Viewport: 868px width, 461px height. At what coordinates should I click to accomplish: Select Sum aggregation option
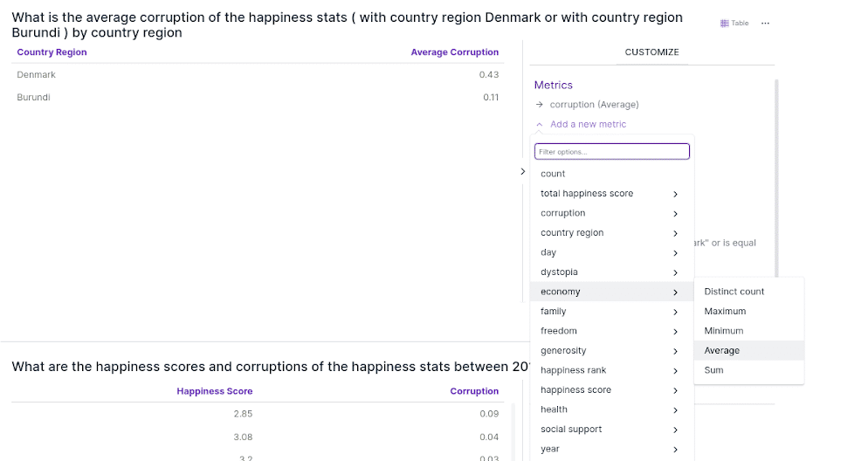pyautogui.click(x=714, y=370)
